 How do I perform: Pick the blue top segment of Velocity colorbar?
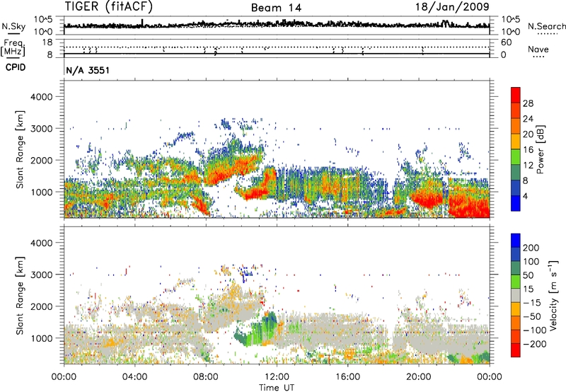pos(516,241)
